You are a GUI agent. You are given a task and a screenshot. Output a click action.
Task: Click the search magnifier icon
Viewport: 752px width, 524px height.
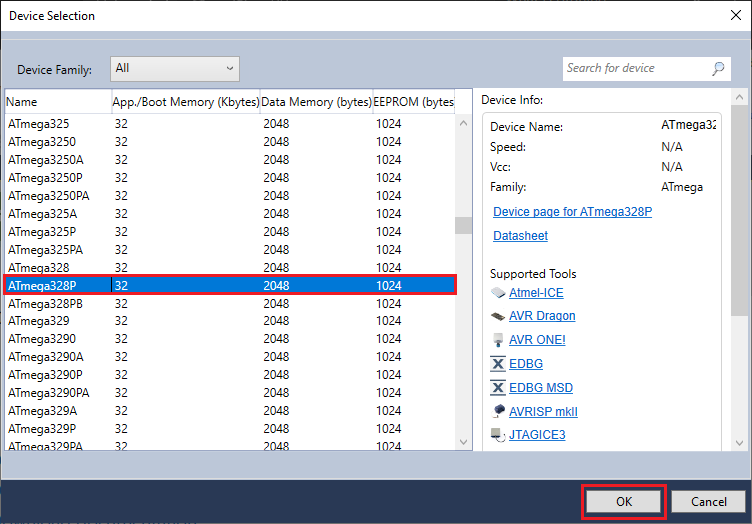718,69
